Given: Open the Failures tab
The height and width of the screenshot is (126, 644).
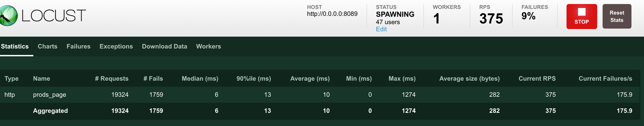Looking at the screenshot, I should point(78,46).
